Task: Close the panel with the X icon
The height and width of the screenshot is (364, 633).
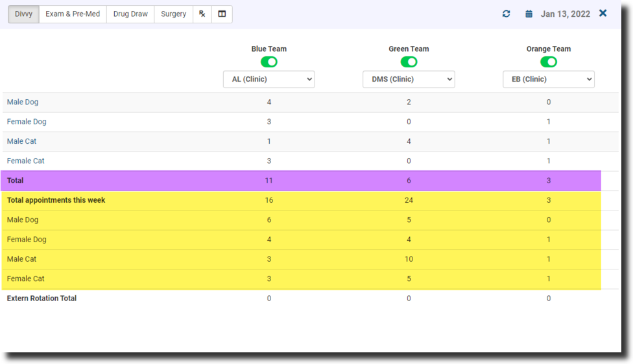Action: click(603, 13)
